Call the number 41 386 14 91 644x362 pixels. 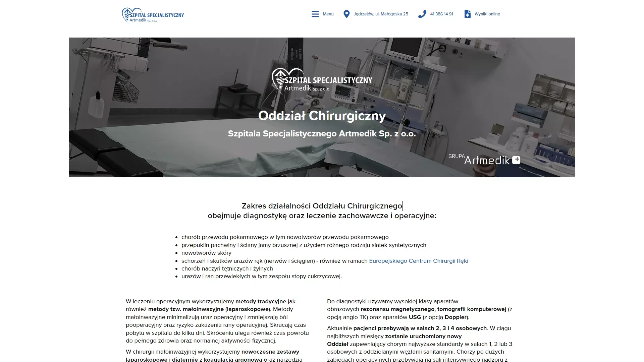441,14
